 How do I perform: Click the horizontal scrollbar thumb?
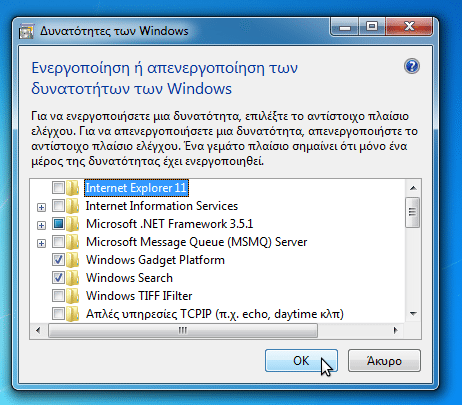tap(183, 331)
